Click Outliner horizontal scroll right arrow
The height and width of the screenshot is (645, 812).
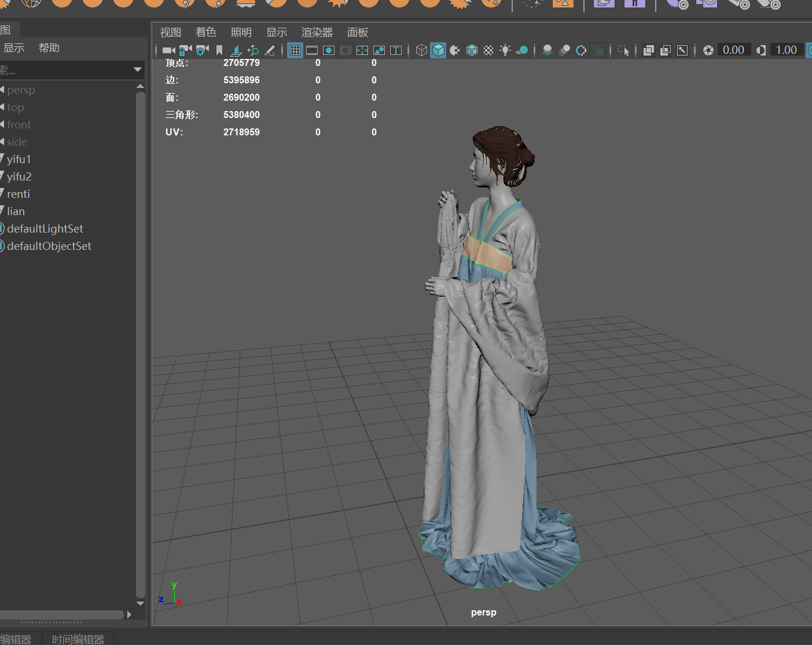[x=129, y=614]
